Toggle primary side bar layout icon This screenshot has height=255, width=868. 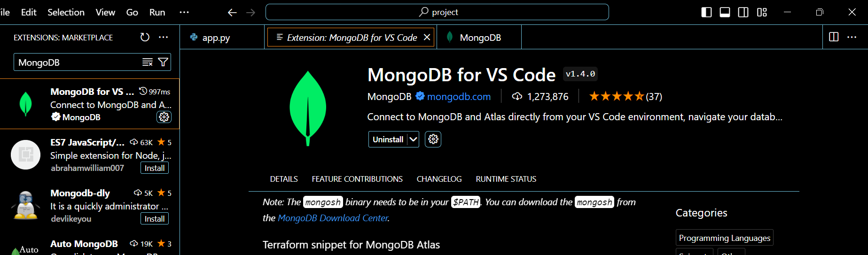pyautogui.click(x=706, y=12)
